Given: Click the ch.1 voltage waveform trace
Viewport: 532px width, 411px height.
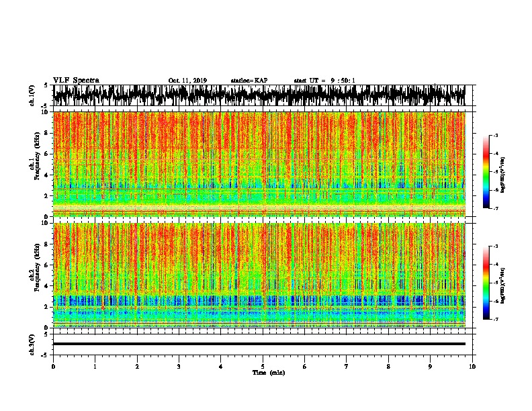Looking at the screenshot, I should (x=259, y=95).
